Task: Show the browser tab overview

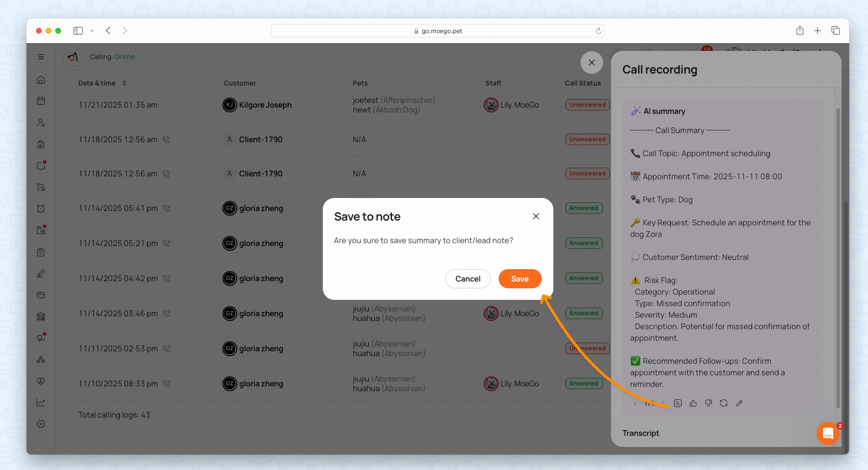Action: 836,31
